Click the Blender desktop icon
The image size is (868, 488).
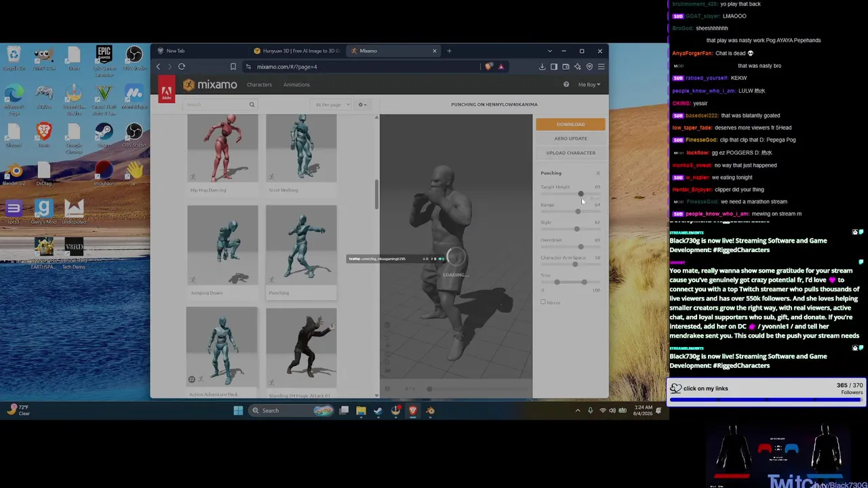pos(14,174)
